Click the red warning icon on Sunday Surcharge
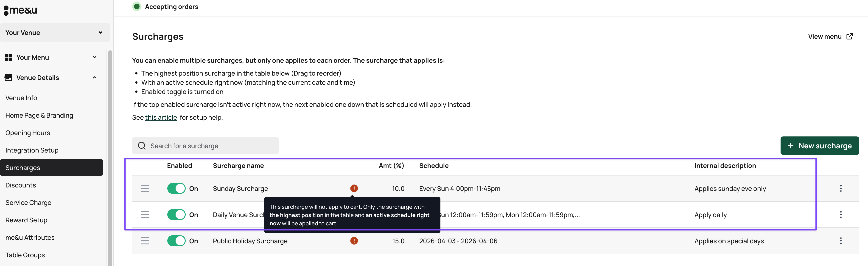868x266 pixels. pos(354,188)
